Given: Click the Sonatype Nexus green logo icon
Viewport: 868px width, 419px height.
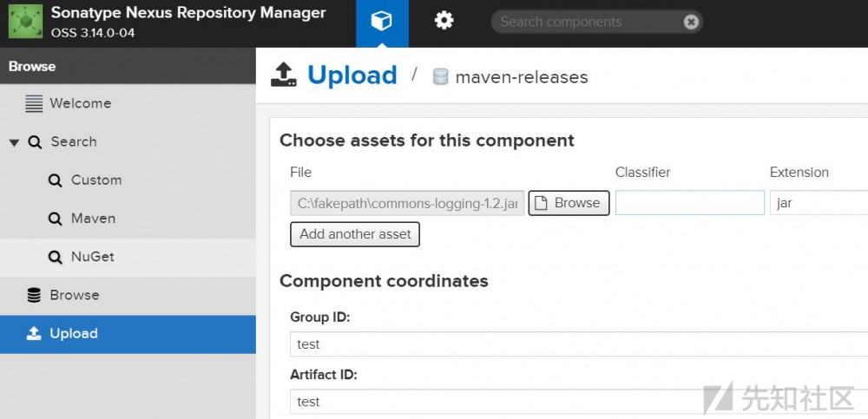Looking at the screenshot, I should point(25,22).
